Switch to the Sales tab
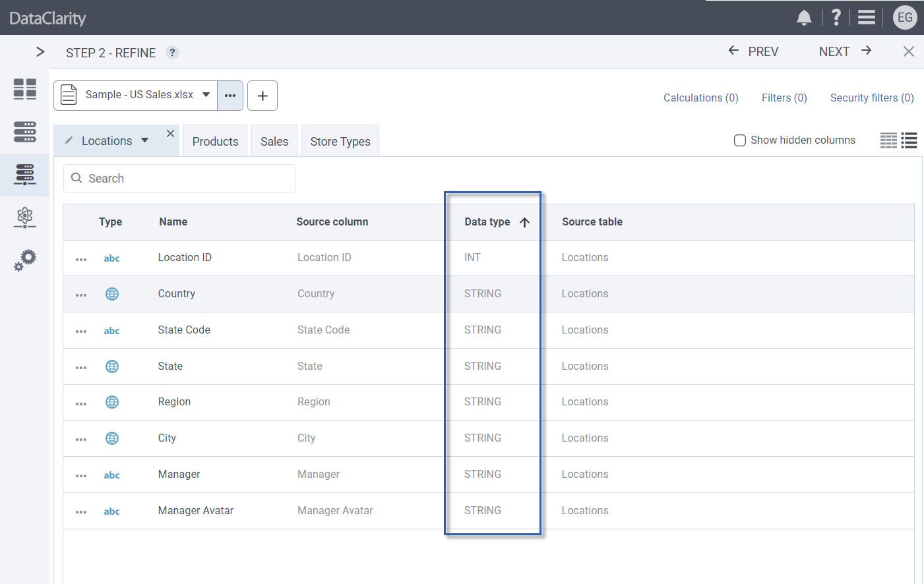 click(274, 141)
